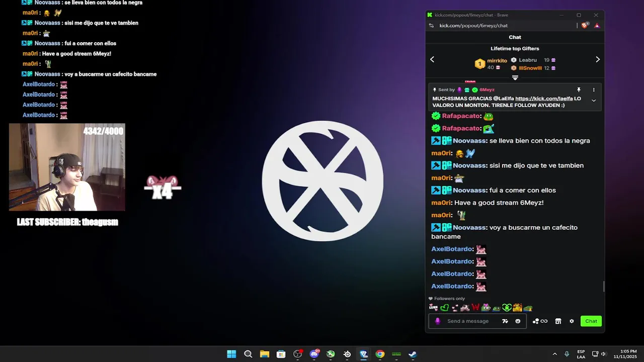Click the tray microphone icon
Image resolution: width=644 pixels, height=362 pixels.
tap(567, 354)
